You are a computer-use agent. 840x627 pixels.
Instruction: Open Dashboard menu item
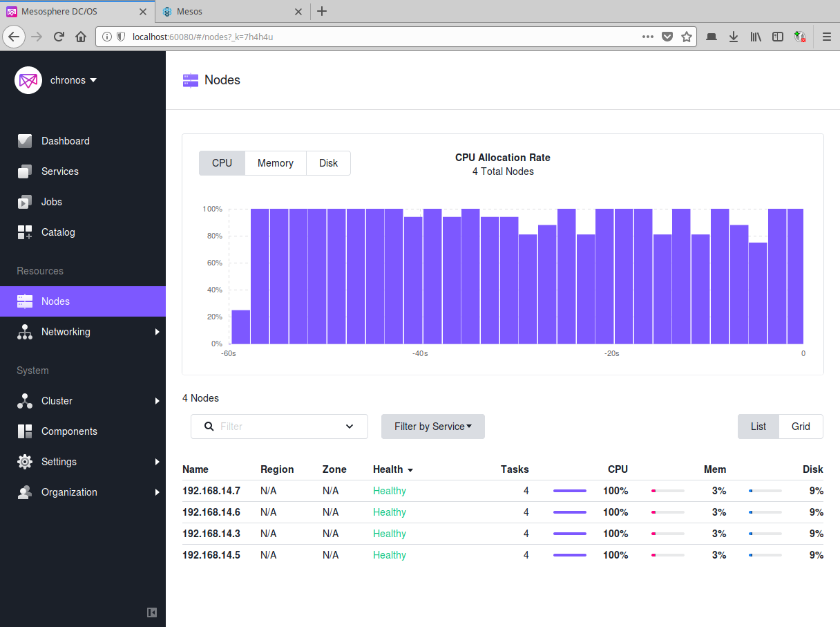(83, 141)
